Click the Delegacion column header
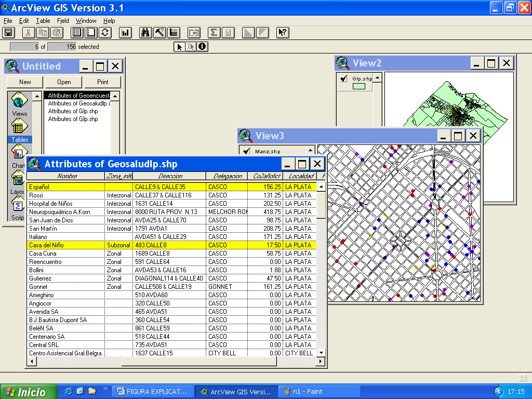The height and width of the screenshot is (399, 532). point(227,176)
